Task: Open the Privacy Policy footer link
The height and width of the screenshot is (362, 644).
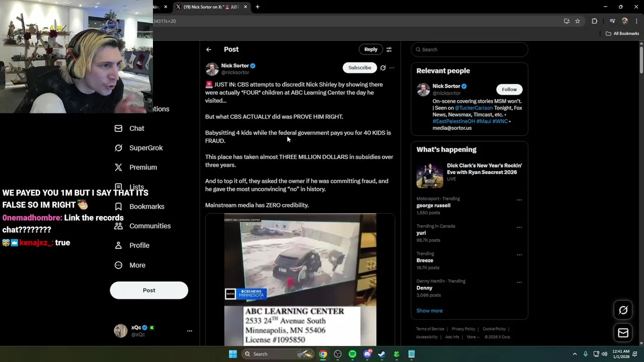Action: click(463, 329)
